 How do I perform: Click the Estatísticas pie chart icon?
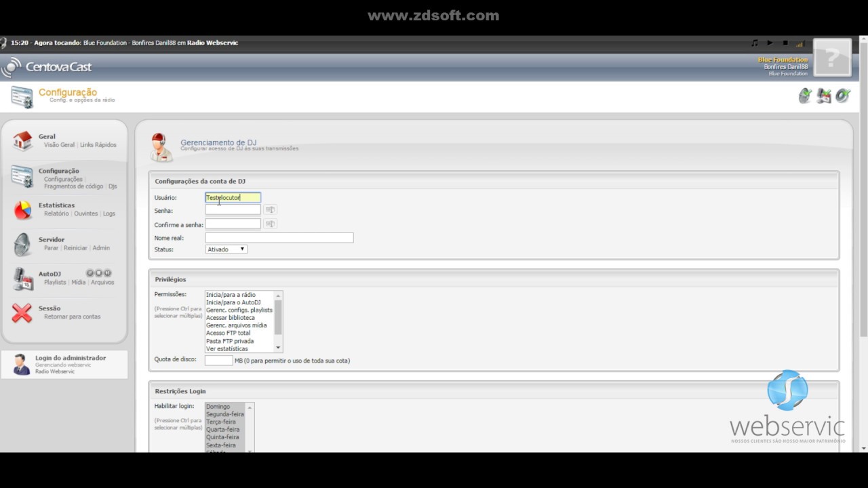tap(22, 210)
